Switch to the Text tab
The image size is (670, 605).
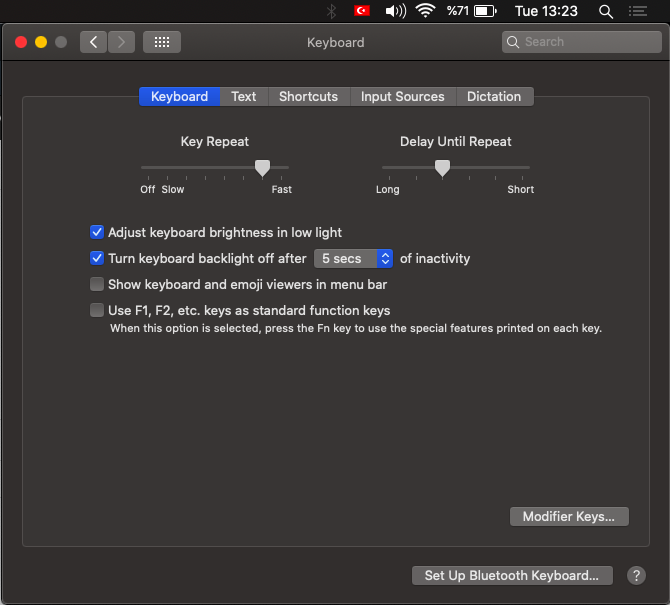coord(244,97)
